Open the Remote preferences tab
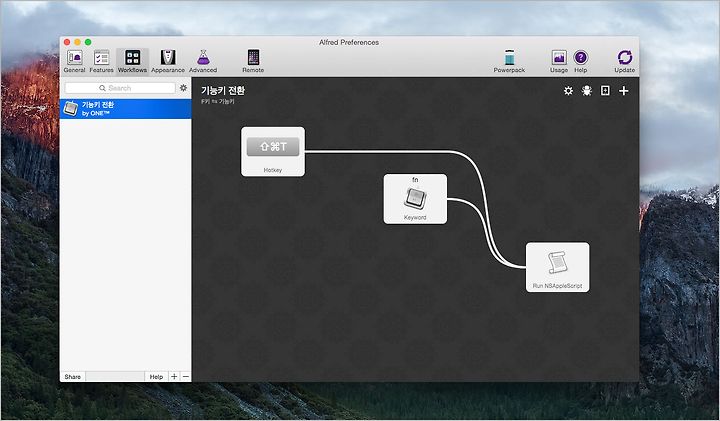 tap(253, 62)
